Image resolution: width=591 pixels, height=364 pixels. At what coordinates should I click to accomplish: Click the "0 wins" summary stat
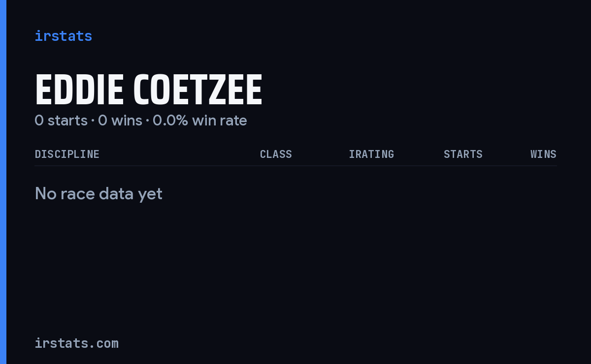(x=120, y=121)
